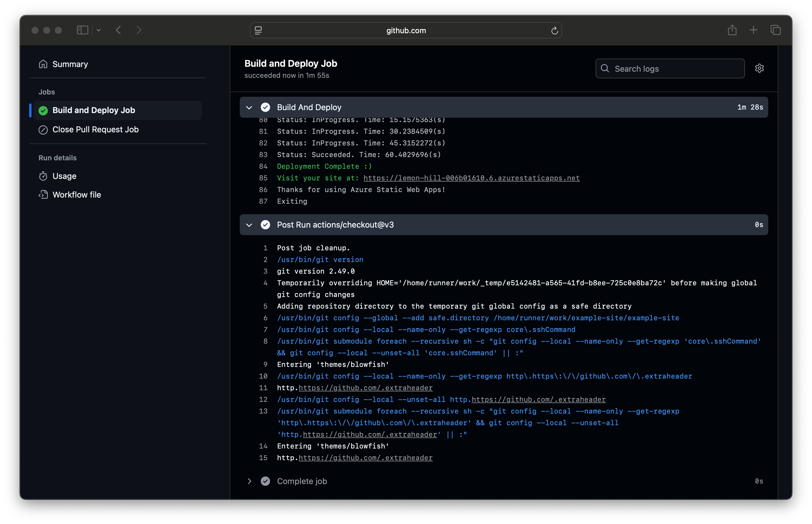Click the Workflow file icon

tap(43, 195)
